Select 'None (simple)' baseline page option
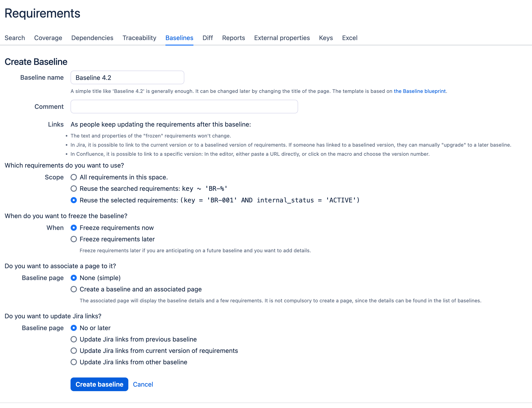Viewport: 532px width, 408px height. coord(73,278)
